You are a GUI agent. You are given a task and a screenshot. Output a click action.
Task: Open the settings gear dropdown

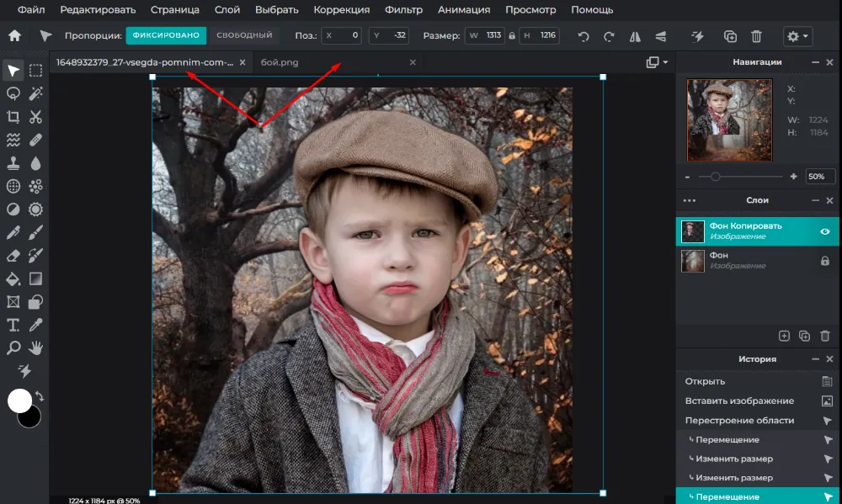click(x=797, y=36)
